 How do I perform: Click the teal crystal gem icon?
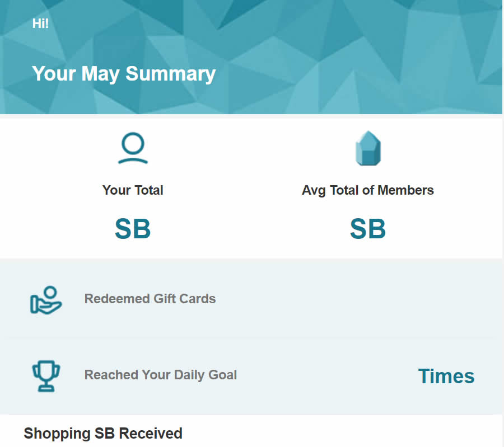coord(368,148)
